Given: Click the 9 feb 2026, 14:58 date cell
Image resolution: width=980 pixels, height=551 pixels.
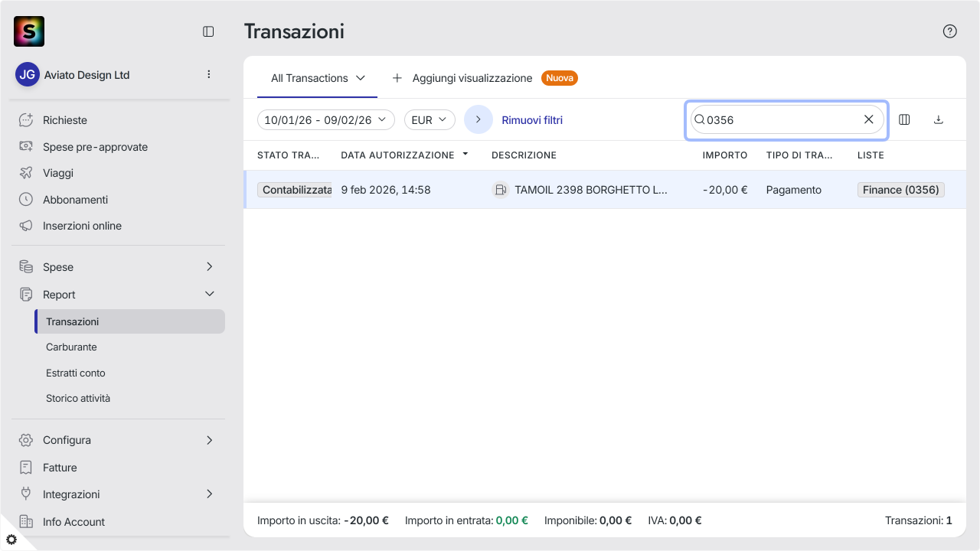Looking at the screenshot, I should [386, 190].
